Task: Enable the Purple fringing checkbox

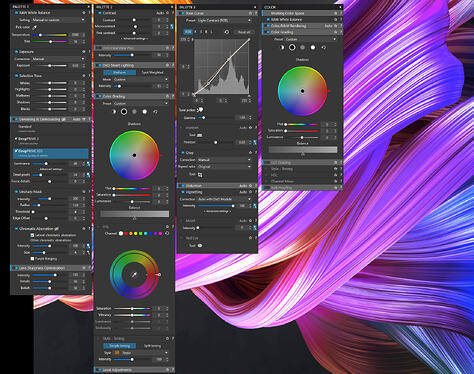Action: click(x=32, y=259)
